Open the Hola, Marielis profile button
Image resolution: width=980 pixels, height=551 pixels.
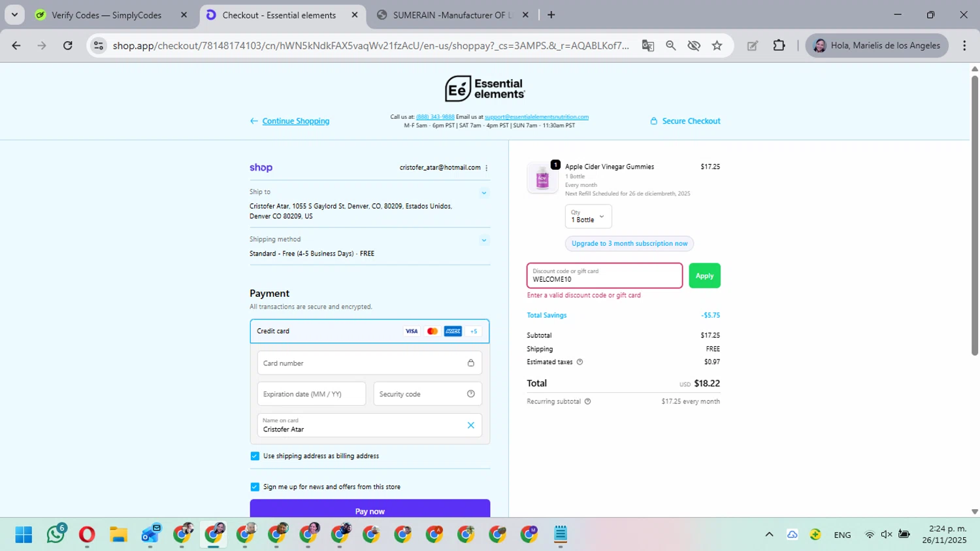click(x=877, y=45)
